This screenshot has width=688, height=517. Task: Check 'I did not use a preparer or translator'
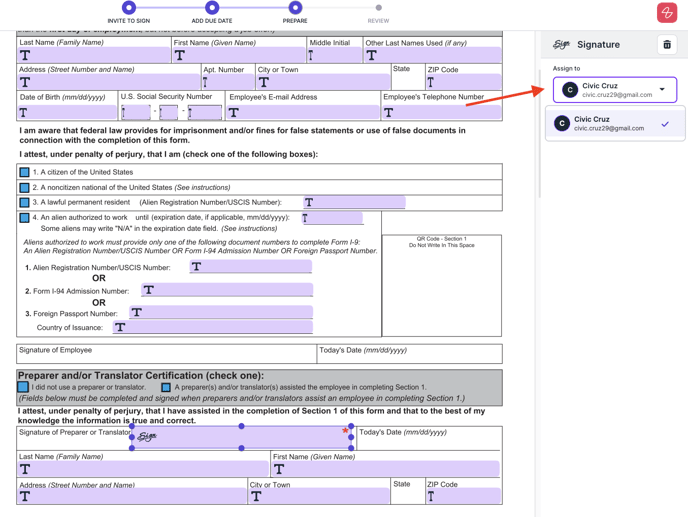click(x=23, y=387)
